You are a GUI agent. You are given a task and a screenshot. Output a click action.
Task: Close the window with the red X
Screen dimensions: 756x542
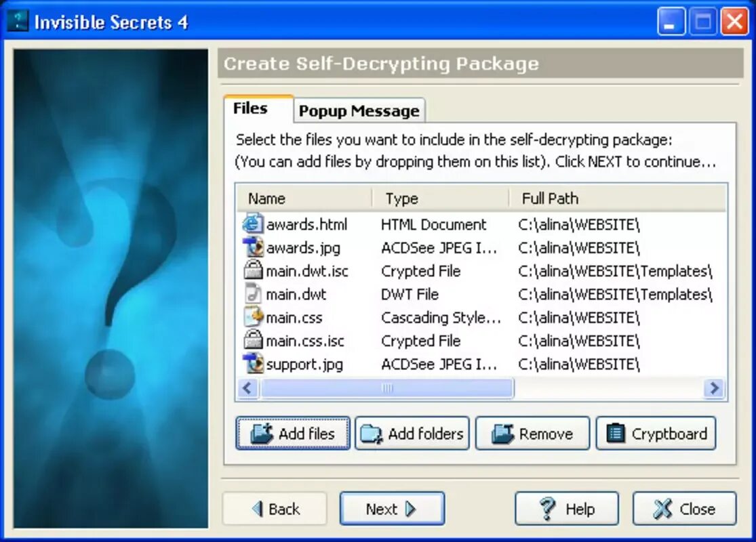734,21
